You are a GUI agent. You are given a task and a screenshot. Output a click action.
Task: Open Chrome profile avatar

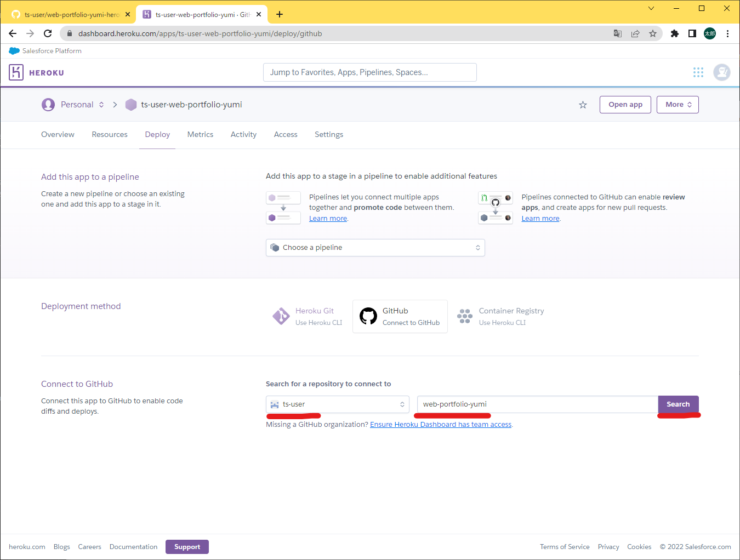pyautogui.click(x=710, y=33)
